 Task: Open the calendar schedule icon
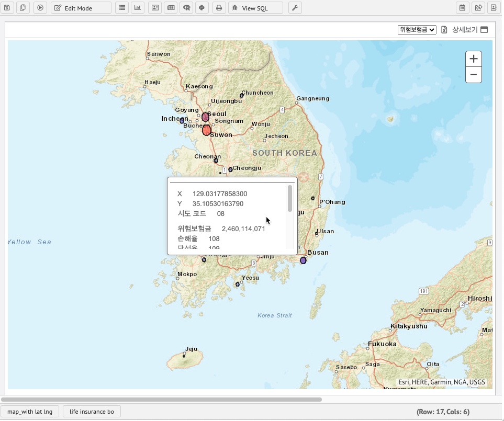click(x=462, y=8)
